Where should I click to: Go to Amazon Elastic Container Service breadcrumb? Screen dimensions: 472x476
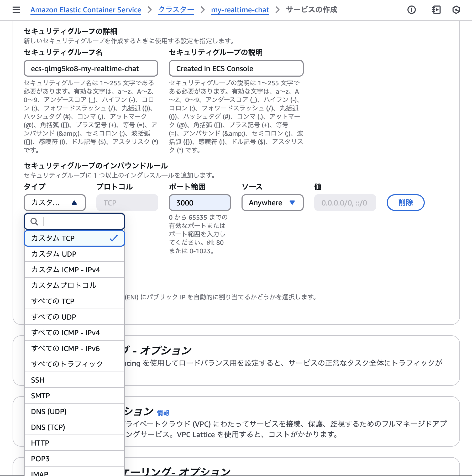[x=86, y=10]
